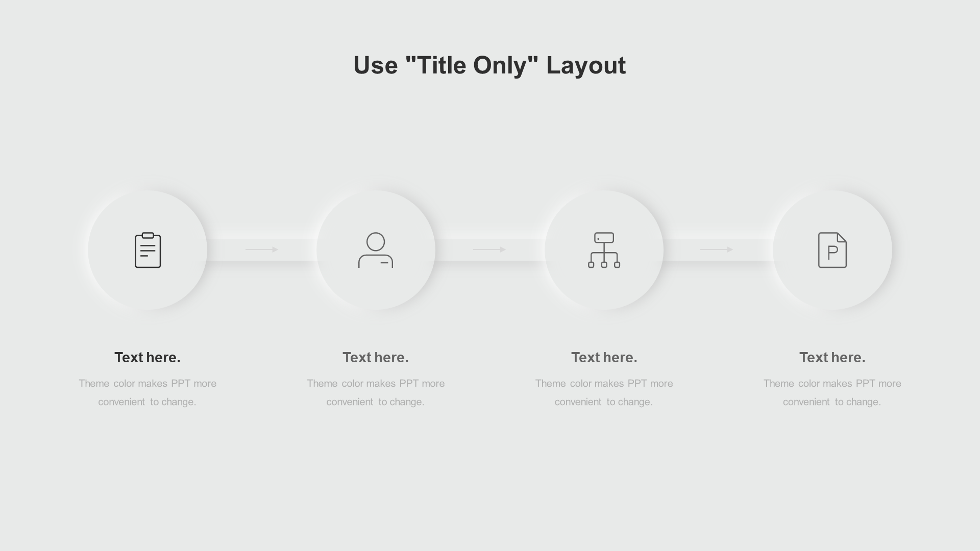Click the first 'Text here.' bold label
The image size is (980, 551).
coord(148,357)
